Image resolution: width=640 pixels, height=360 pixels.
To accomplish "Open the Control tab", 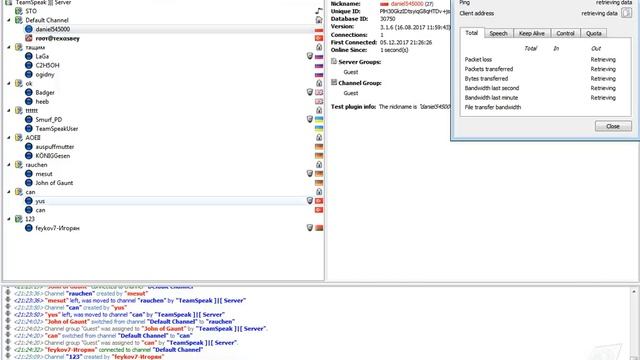I will pos(565,33).
